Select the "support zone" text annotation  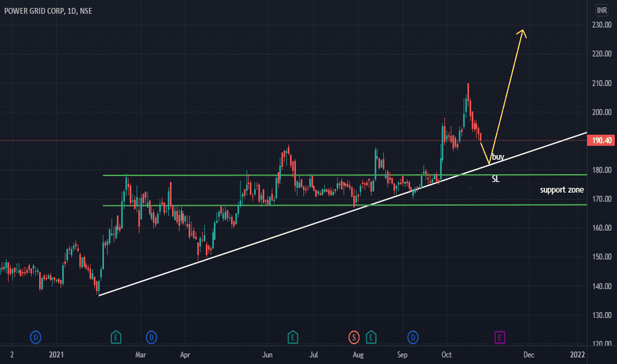561,190
